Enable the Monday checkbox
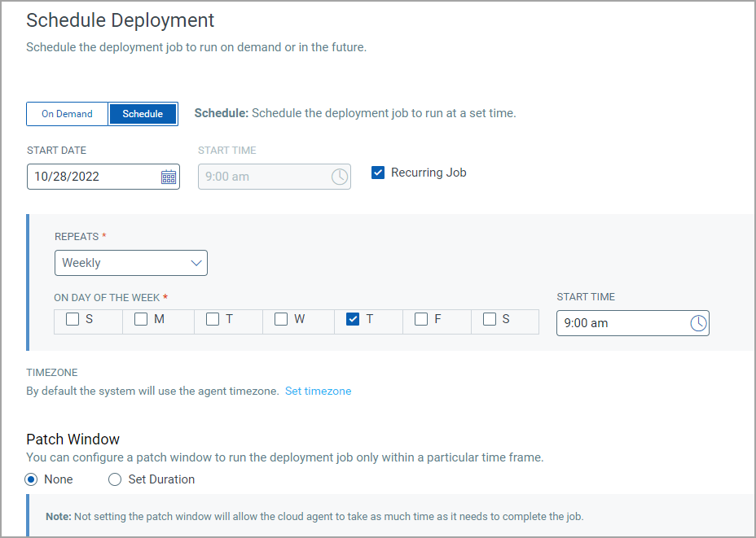Image resolution: width=756 pixels, height=538 pixels. [141, 320]
